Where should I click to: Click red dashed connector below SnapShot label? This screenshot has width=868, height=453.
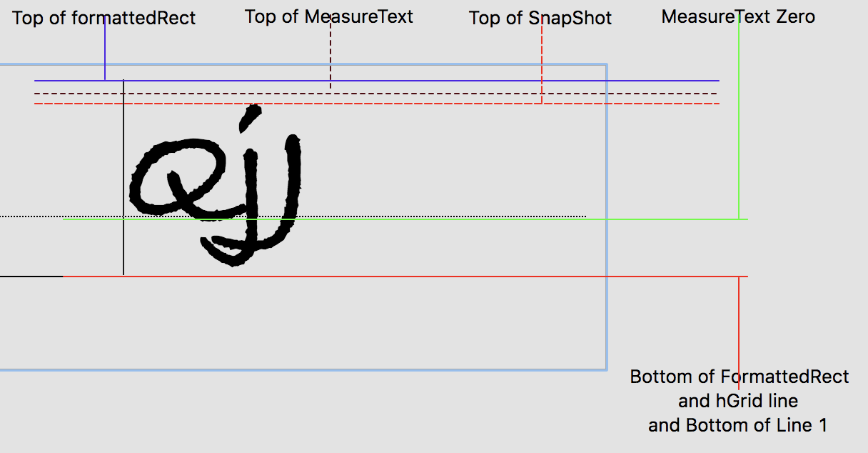(542, 64)
